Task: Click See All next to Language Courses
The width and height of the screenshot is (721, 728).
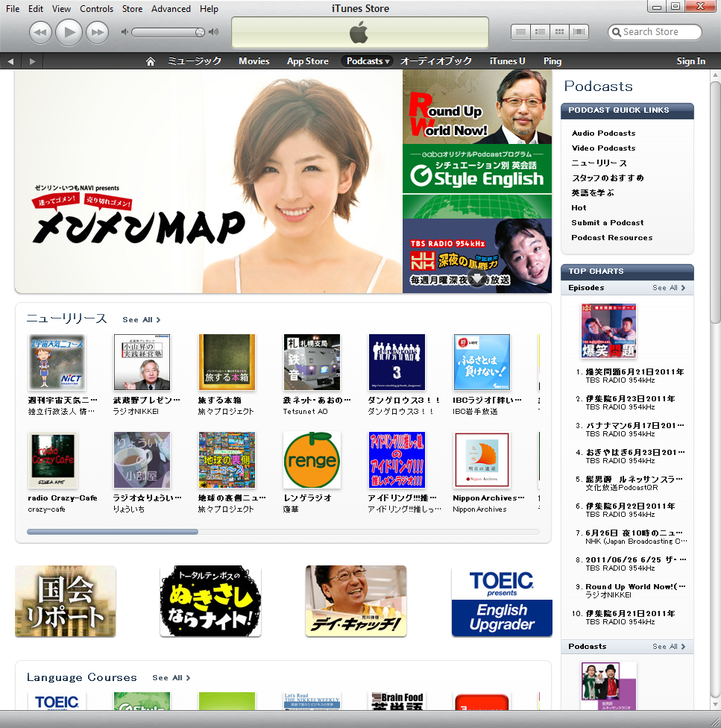Action: click(x=171, y=677)
